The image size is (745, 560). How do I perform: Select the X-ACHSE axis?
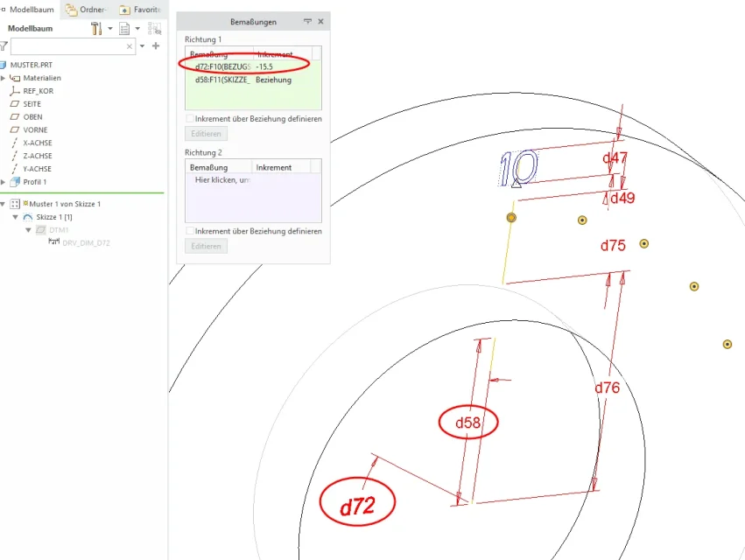[x=38, y=143]
